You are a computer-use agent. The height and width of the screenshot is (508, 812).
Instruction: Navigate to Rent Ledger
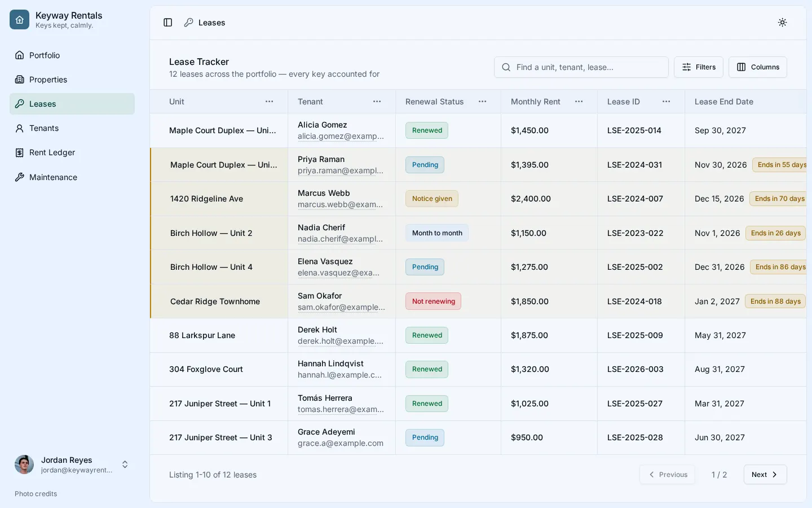[72, 152]
